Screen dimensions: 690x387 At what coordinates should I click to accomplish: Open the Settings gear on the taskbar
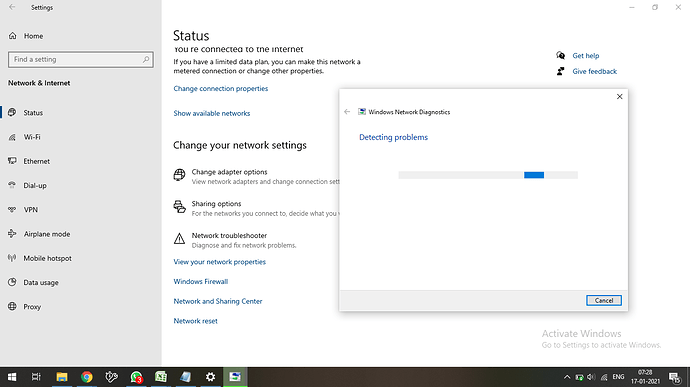(x=210, y=377)
